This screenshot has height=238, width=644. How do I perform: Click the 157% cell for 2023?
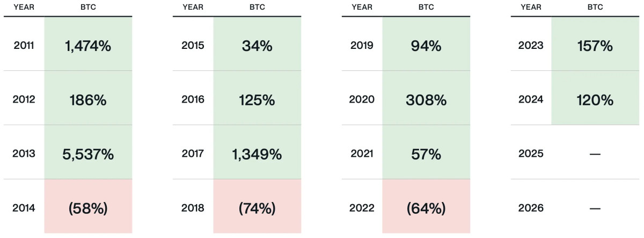point(595,46)
